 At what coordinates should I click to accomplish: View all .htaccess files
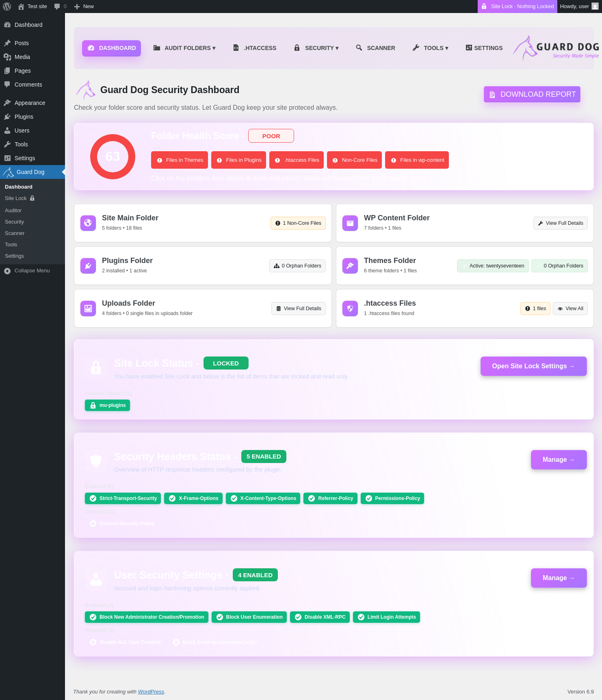(570, 309)
